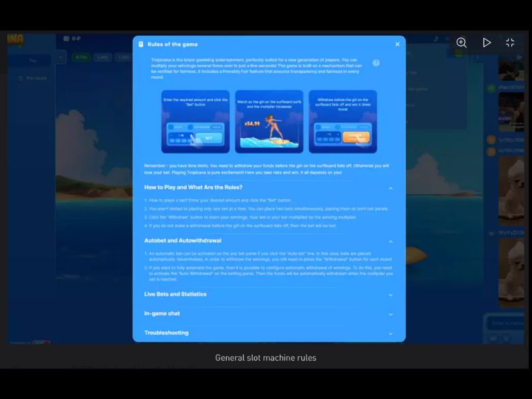Viewport: 532px width, 399px height.
Task: Click the music note icon
Action: (x=436, y=39)
